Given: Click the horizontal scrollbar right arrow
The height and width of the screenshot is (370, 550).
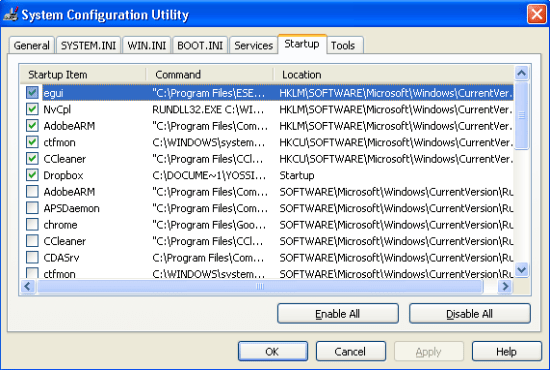Looking at the screenshot, I should (505, 286).
